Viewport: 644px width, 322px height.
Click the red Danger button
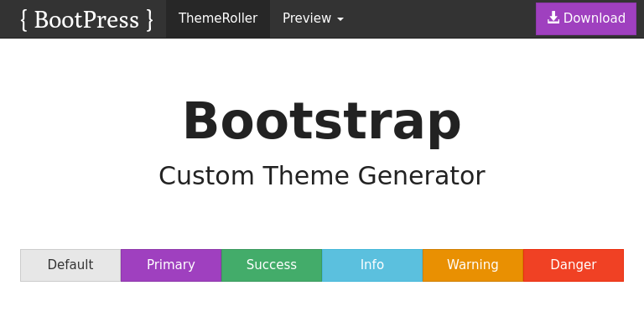click(574, 265)
